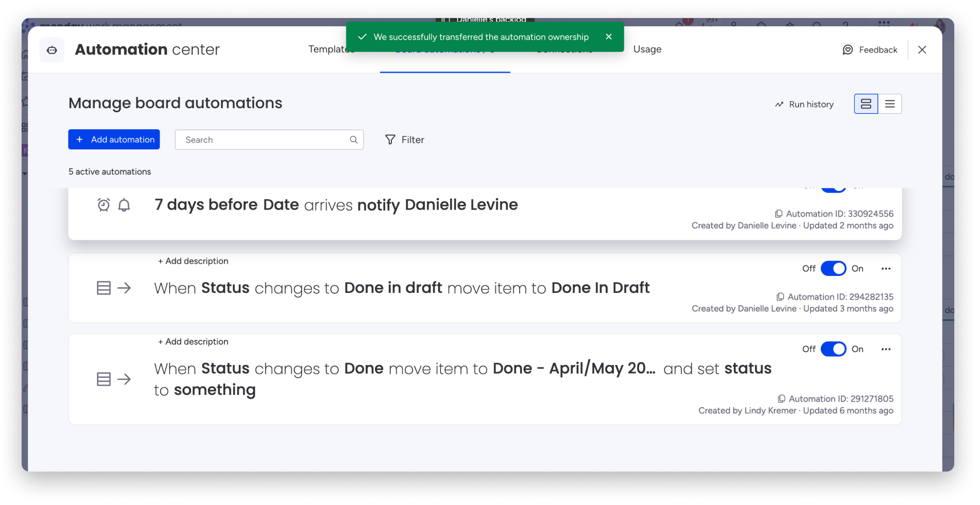
Task: Close the Automation center dialog
Action: click(922, 50)
